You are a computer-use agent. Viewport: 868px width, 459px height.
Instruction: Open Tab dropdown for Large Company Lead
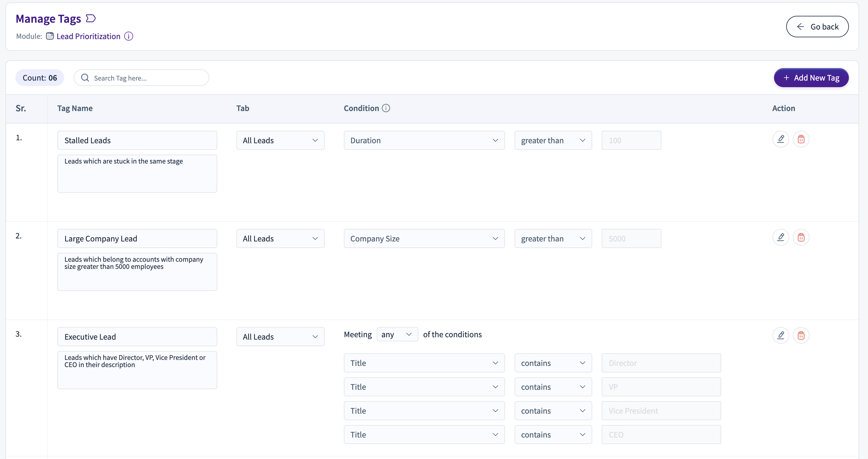(280, 238)
